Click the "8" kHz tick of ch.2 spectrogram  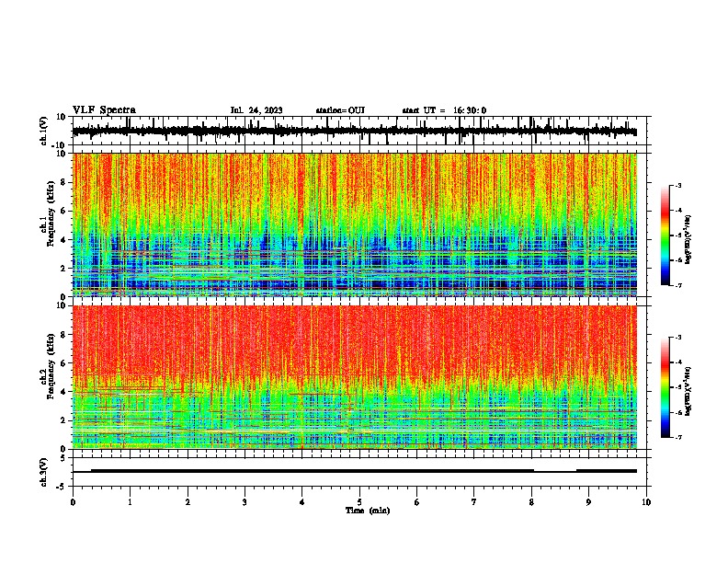click(x=63, y=335)
